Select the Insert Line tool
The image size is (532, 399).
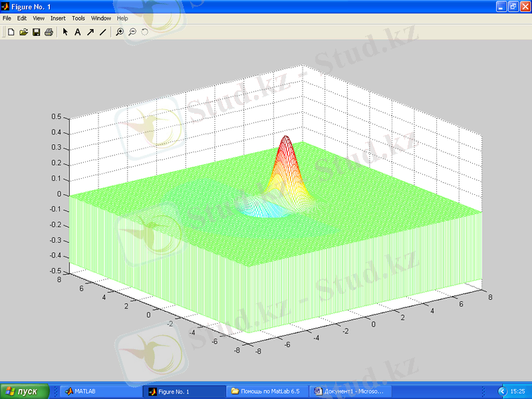pos(102,31)
